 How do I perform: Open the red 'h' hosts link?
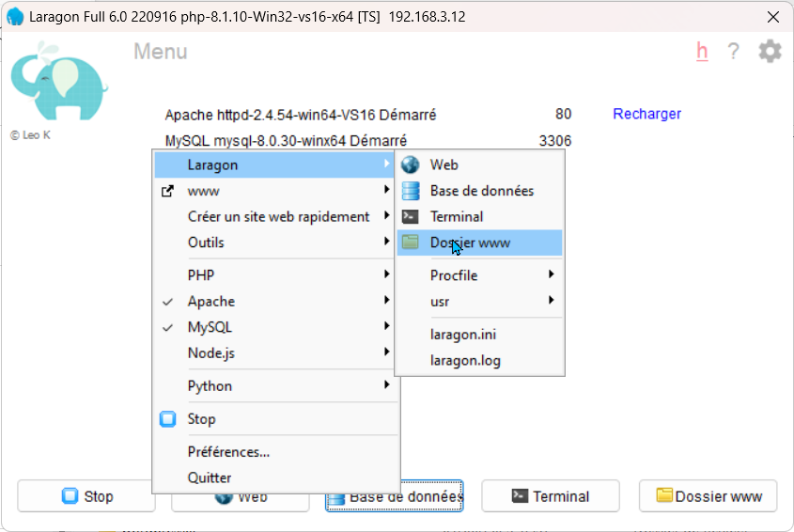(x=702, y=52)
